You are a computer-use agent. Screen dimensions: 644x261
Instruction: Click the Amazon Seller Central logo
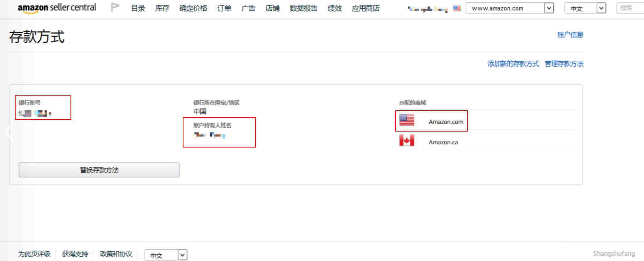point(57,8)
